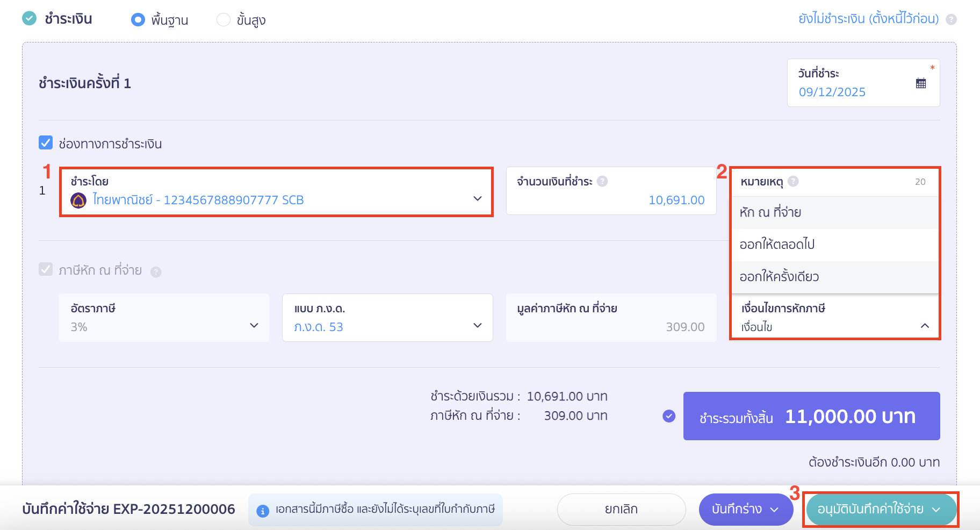Image resolution: width=980 pixels, height=530 pixels.
Task: Click help icon beside ยังไม่ชำระเงิน link
Action: tap(951, 20)
